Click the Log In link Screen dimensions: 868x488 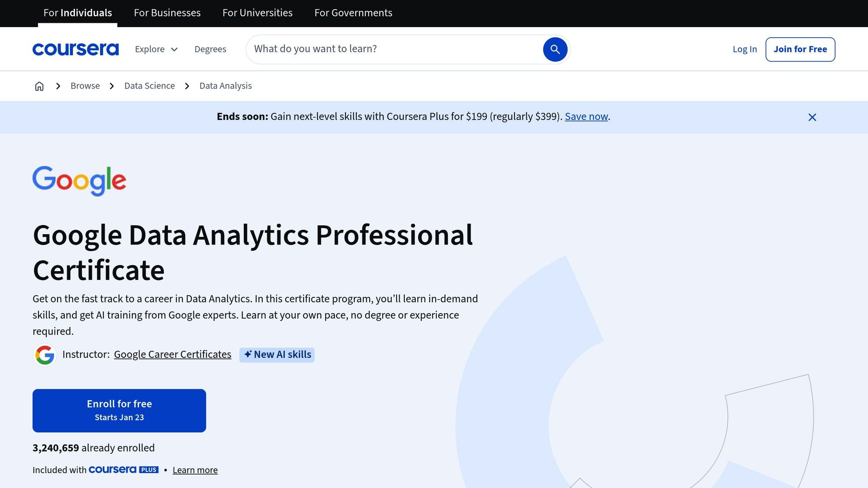(744, 49)
